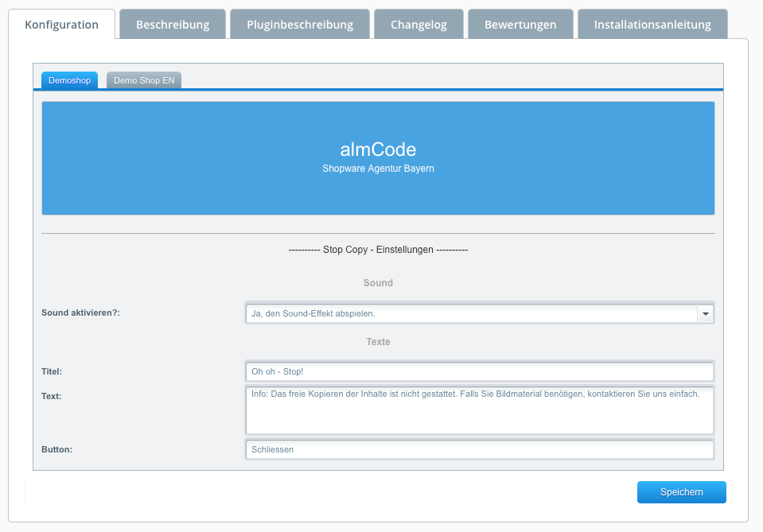Click the Stop Copy - Einstellungen heading
763x532 pixels.
378,250
